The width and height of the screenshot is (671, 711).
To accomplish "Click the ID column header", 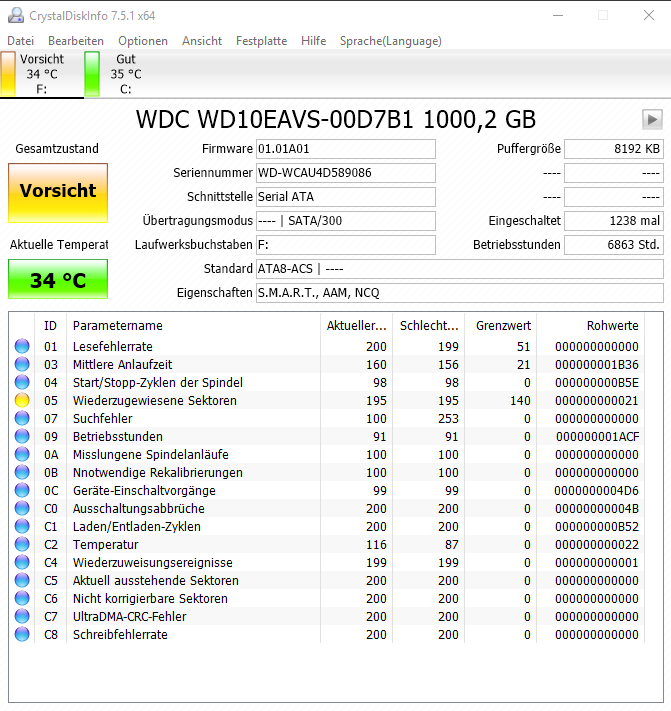I will (x=50, y=326).
